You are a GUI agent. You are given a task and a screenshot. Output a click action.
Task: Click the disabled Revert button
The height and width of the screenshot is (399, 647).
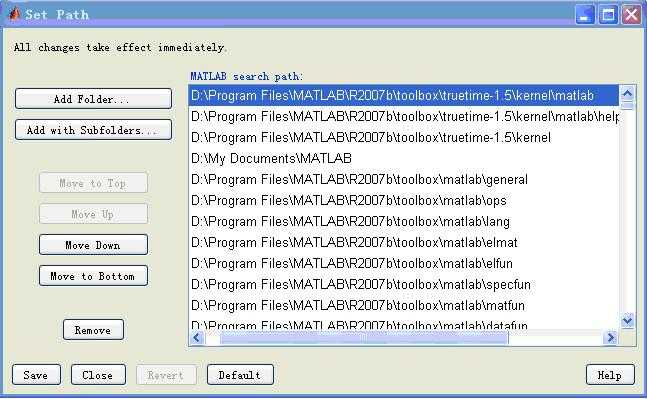click(166, 375)
